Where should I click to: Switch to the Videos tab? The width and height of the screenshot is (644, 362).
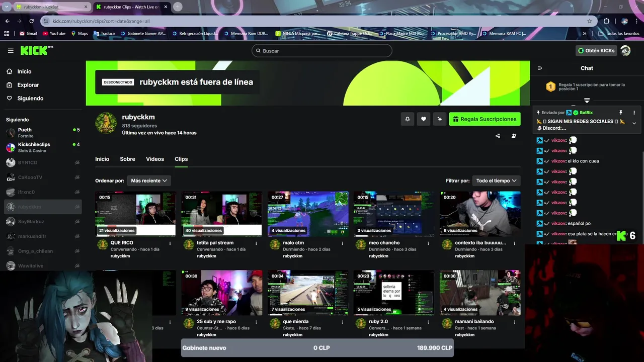[155, 159]
